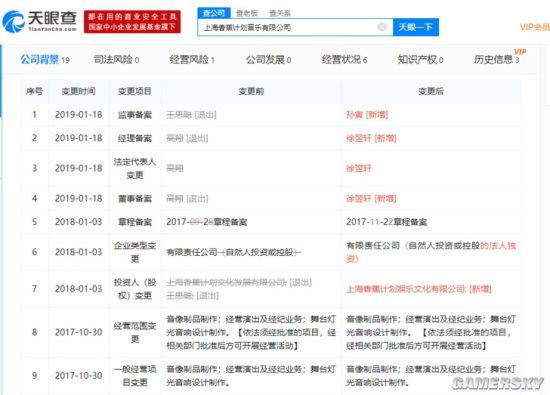Click the 变更后 column header
550x395 pixels.
click(x=431, y=91)
